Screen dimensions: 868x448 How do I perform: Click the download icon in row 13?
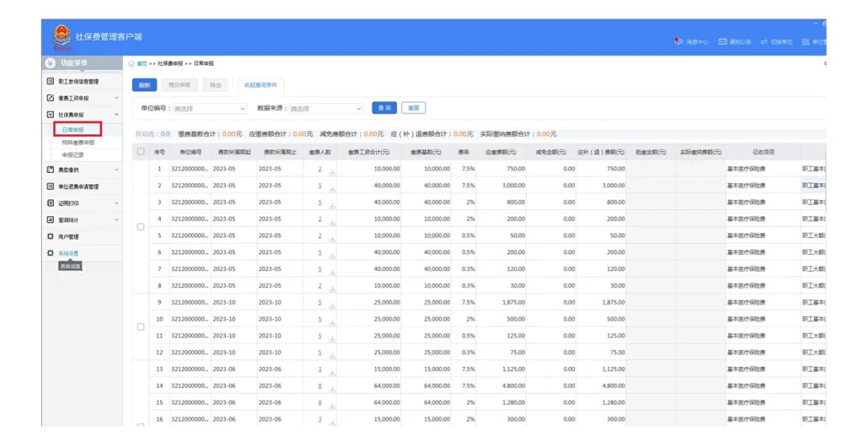pos(332,372)
